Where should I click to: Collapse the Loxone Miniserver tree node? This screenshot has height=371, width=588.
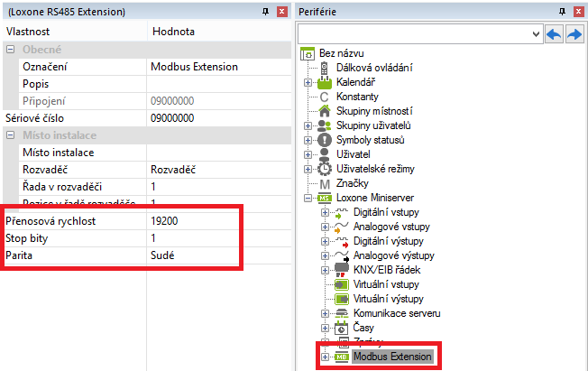(308, 198)
